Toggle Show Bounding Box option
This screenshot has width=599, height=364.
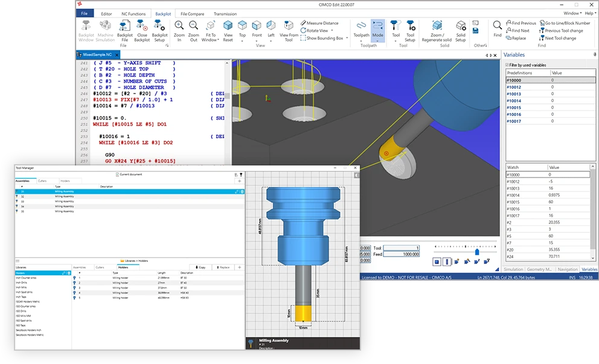(x=322, y=38)
